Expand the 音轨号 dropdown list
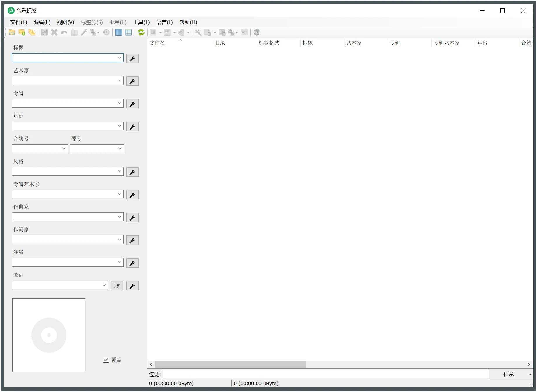 click(64, 149)
